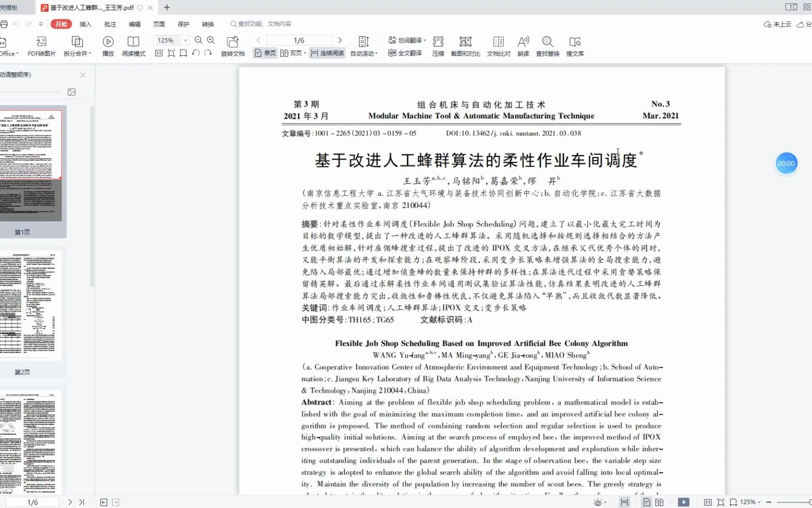The width and height of the screenshot is (812, 508).
Task: Click status bar go back view icon
Action: pyautogui.click(x=104, y=502)
